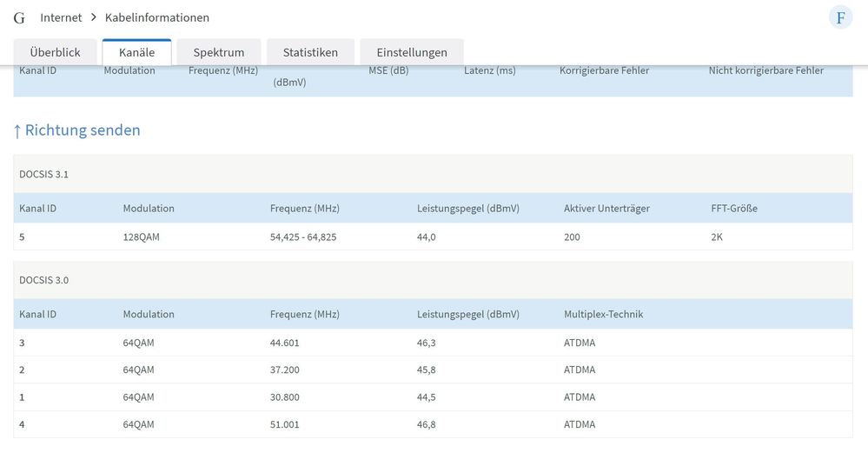Viewport: 868px width, 453px height.
Task: Click the Multiplex-Technik column header
Action: point(604,314)
